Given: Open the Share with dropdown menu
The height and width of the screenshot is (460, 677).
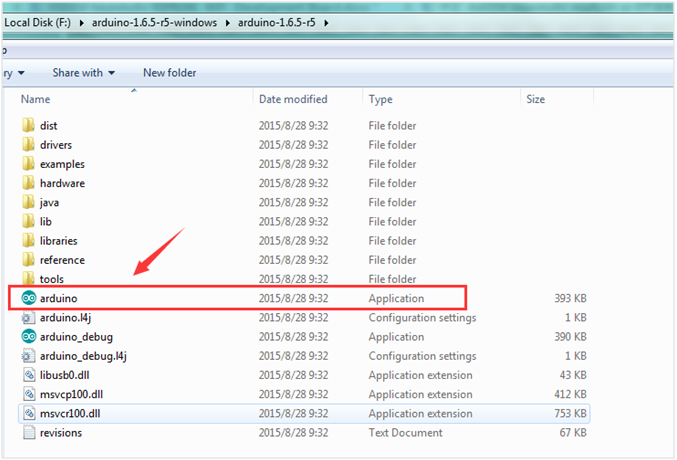Looking at the screenshot, I should point(84,73).
